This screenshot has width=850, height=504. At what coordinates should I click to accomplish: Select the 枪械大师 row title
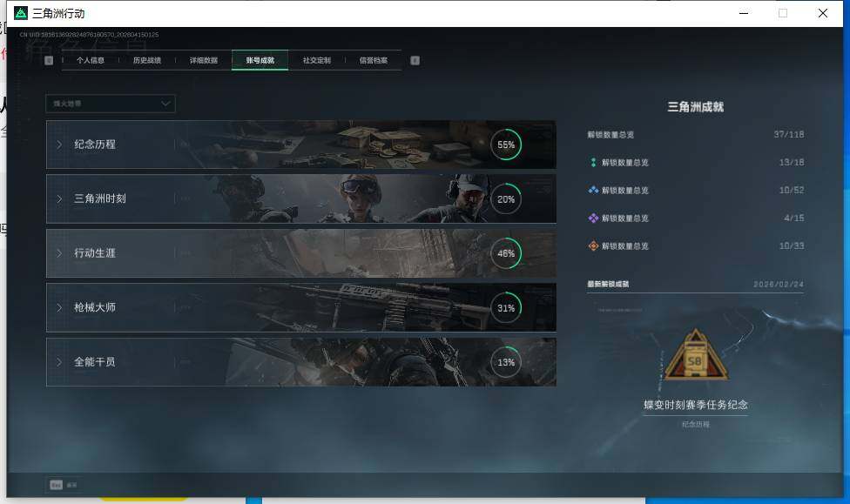pyautogui.click(x=95, y=307)
